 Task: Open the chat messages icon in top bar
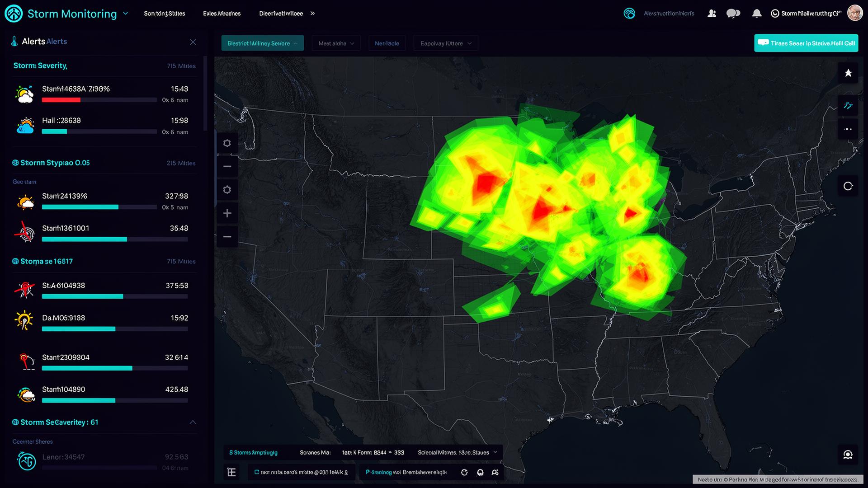pyautogui.click(x=734, y=14)
